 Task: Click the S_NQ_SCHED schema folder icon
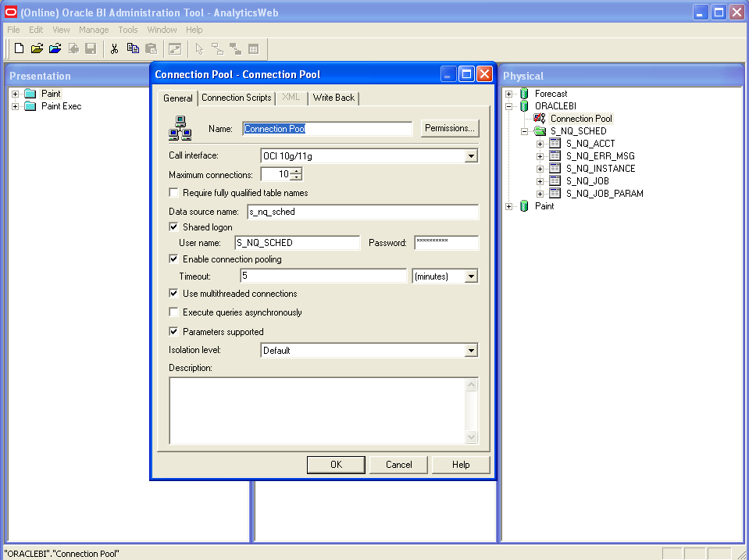coord(540,131)
